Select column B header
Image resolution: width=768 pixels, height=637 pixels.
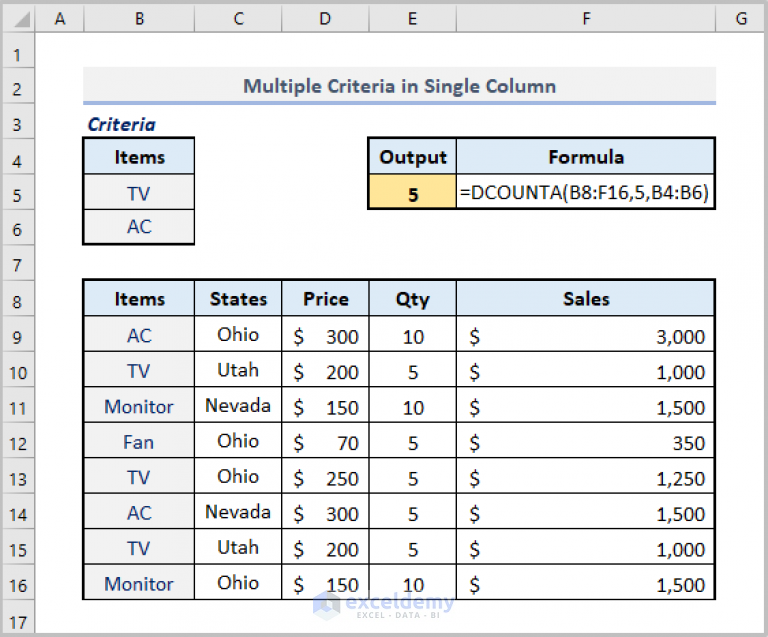140,19
